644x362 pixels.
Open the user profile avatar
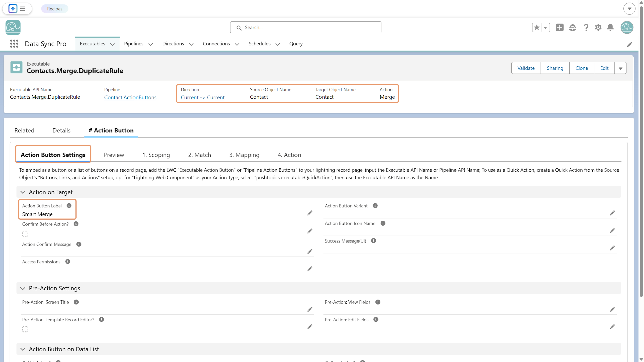627,27
